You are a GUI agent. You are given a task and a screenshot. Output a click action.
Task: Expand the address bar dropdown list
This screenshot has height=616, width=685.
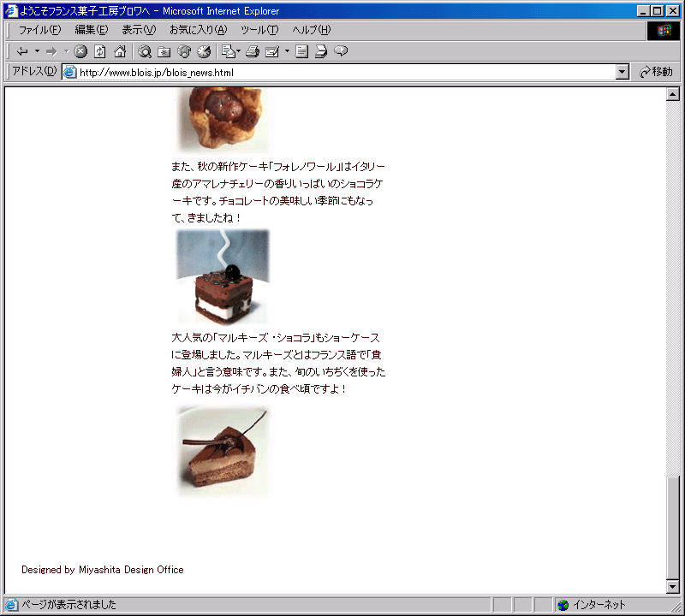point(622,73)
